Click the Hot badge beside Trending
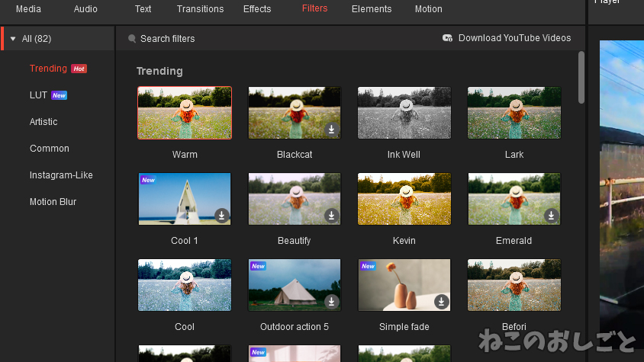The width and height of the screenshot is (644, 362). 79,69
